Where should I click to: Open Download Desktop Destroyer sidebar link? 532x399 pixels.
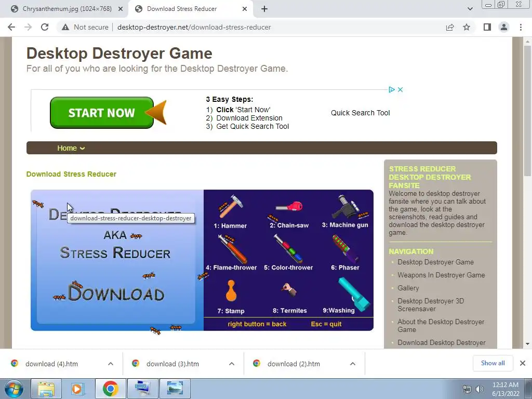coord(442,343)
